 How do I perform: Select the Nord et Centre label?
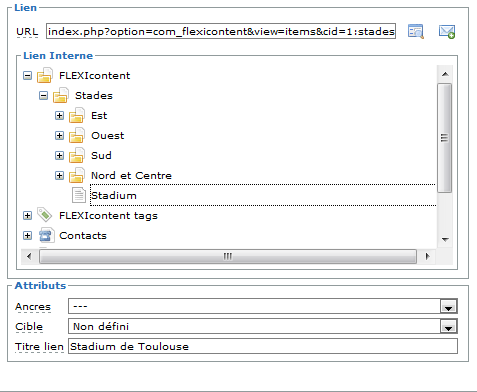click(131, 176)
